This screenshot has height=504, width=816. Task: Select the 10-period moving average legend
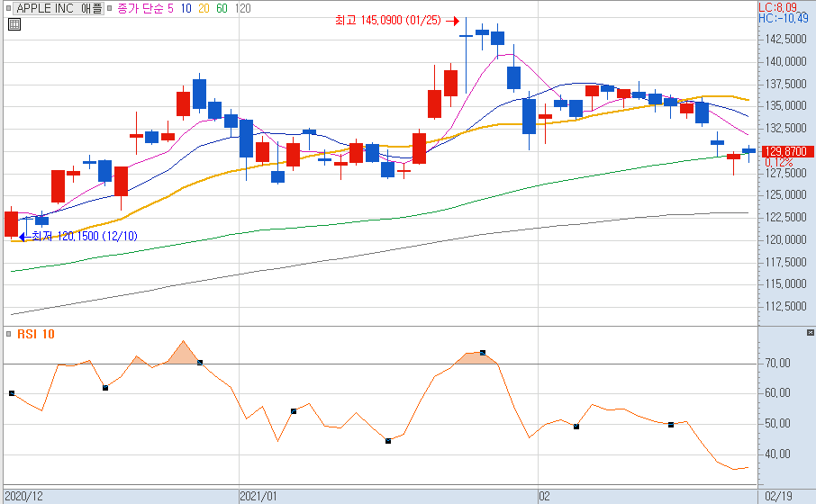click(x=186, y=8)
